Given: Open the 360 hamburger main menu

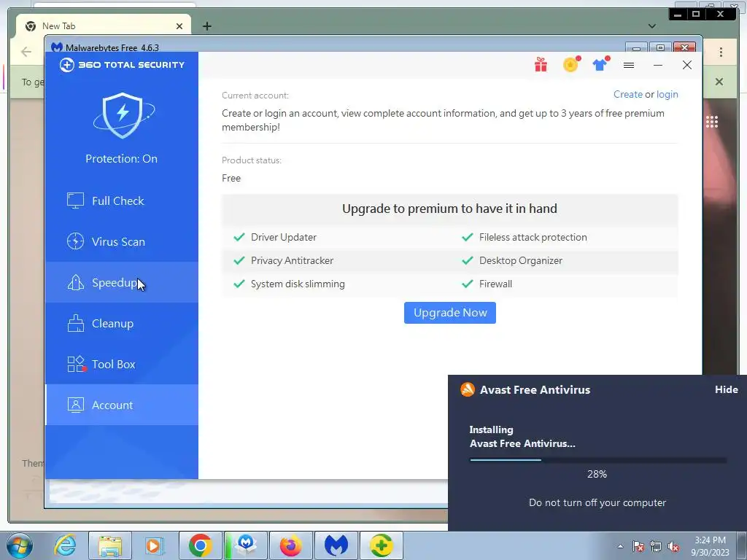Looking at the screenshot, I should tap(629, 65).
